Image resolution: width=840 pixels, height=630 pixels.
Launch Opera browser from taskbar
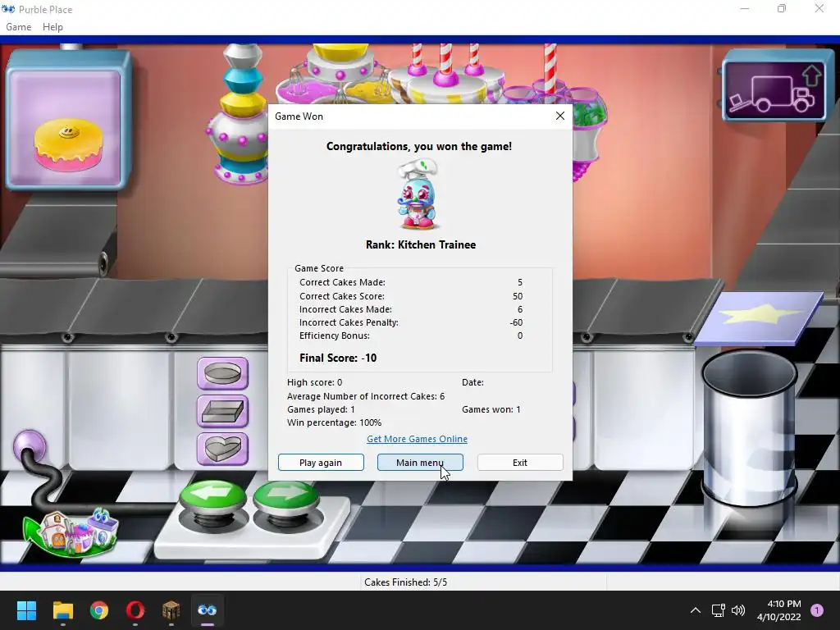pos(135,610)
